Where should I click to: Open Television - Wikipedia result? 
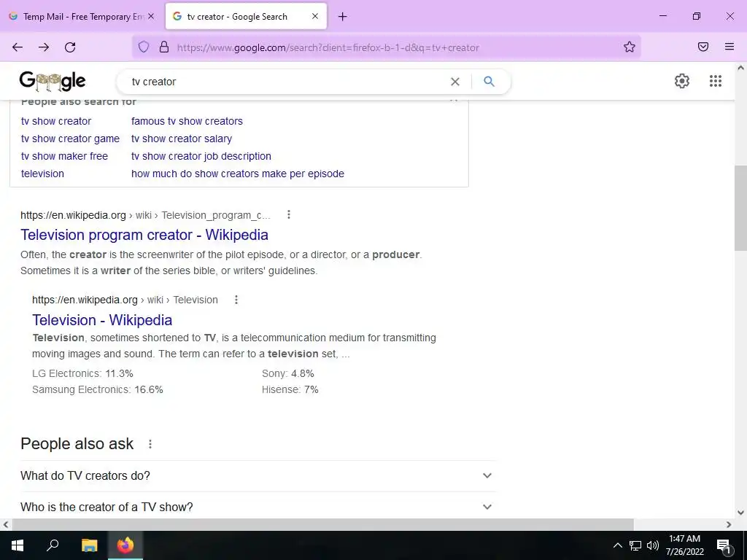[102, 320]
